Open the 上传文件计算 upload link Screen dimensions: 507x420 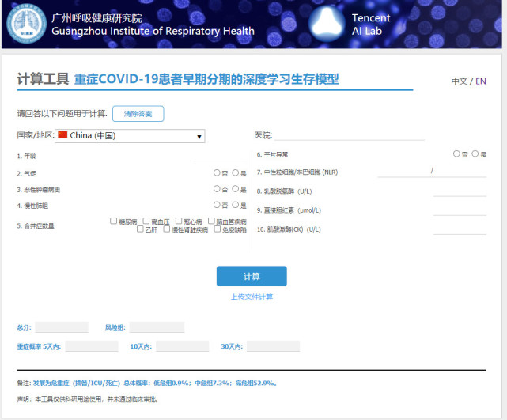[252, 297]
